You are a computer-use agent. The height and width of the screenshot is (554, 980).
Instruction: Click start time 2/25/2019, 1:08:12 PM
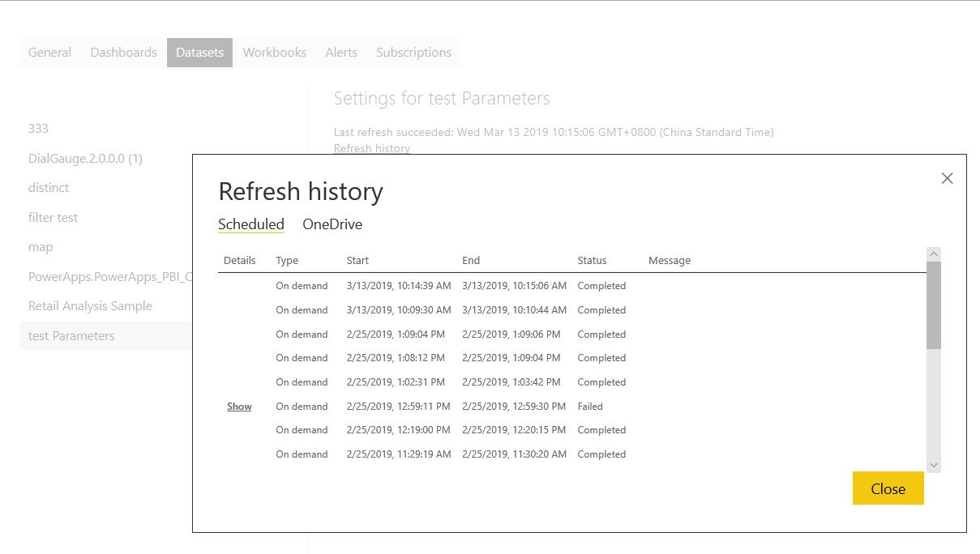396,358
